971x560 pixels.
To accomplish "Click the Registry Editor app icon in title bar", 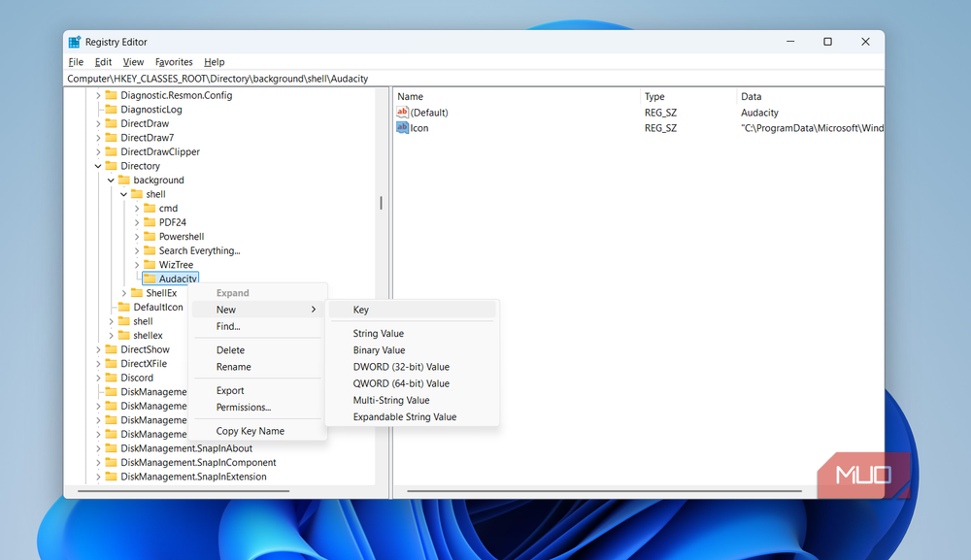I will click(75, 42).
